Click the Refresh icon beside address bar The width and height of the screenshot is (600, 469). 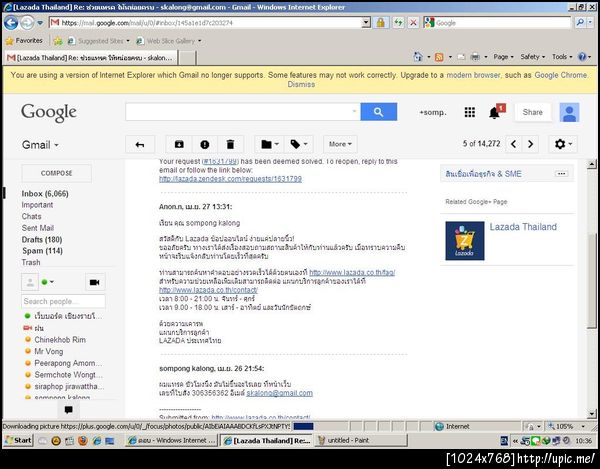(398, 23)
